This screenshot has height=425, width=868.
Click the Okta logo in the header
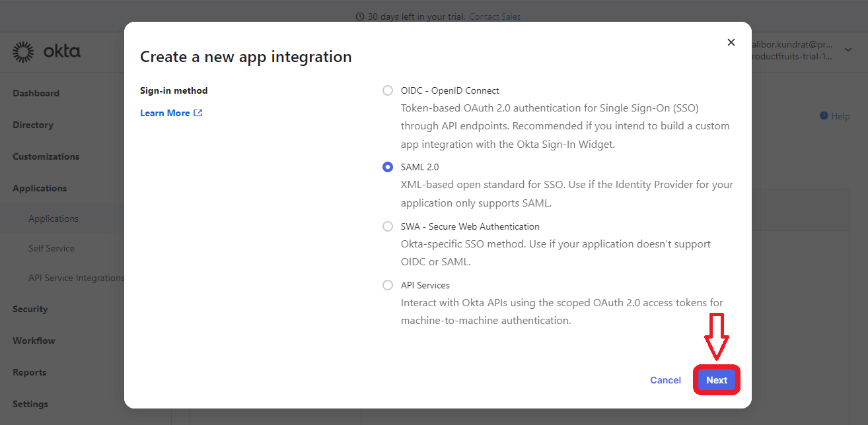tap(45, 51)
